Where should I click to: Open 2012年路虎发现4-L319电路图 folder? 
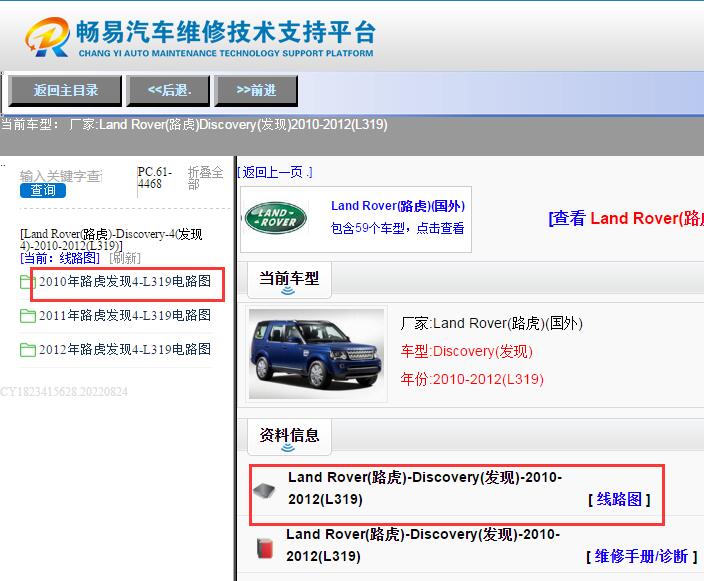point(125,349)
